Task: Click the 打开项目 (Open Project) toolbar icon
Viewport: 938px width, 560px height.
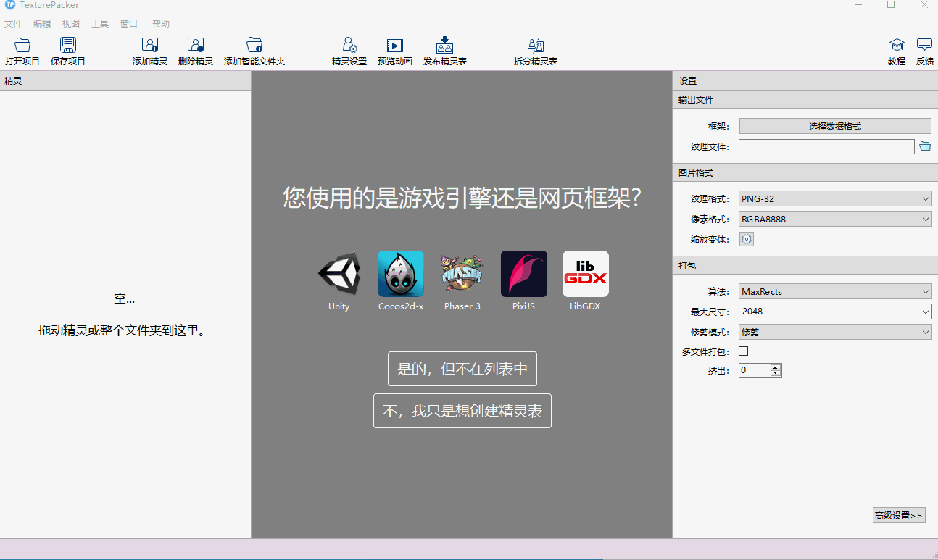Action: pos(22,45)
